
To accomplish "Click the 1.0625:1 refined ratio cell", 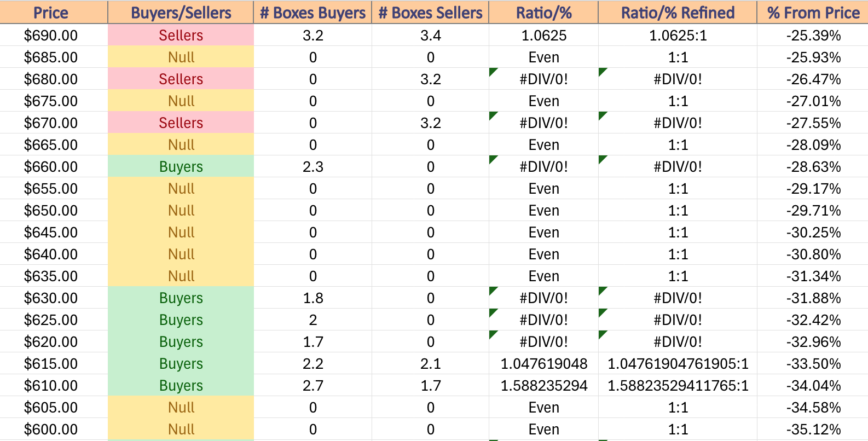I will [678, 35].
